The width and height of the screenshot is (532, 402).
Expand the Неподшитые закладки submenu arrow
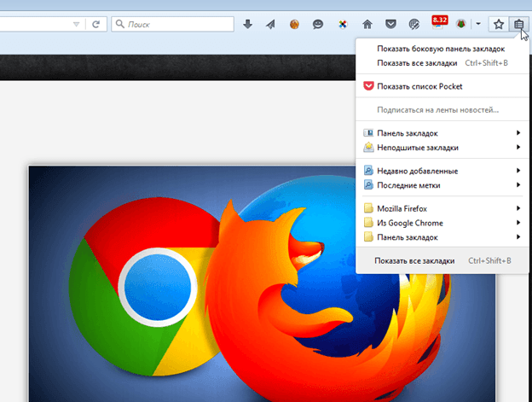518,147
